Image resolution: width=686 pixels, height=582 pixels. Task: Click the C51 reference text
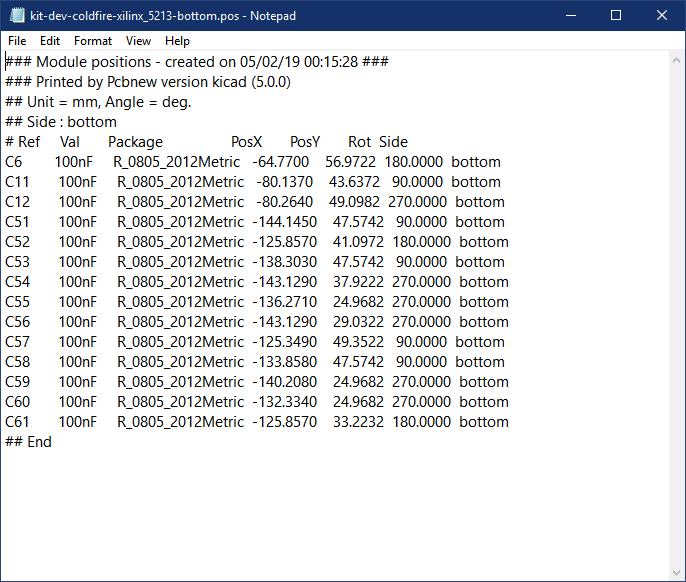tap(17, 222)
